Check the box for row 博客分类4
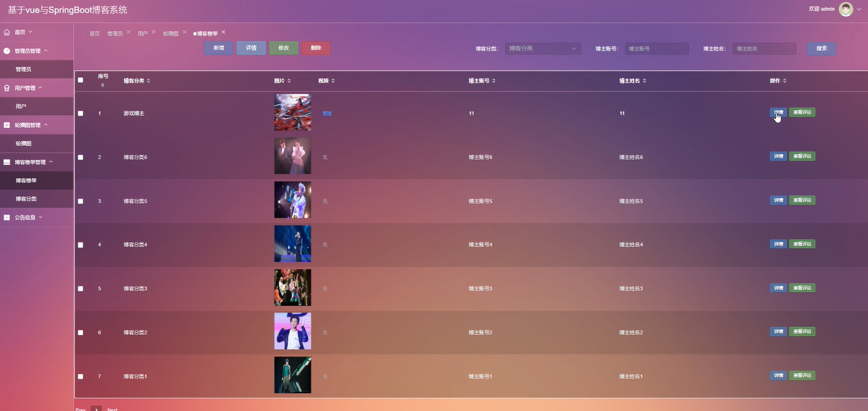Viewport: 868px width, 411px height. [x=80, y=245]
